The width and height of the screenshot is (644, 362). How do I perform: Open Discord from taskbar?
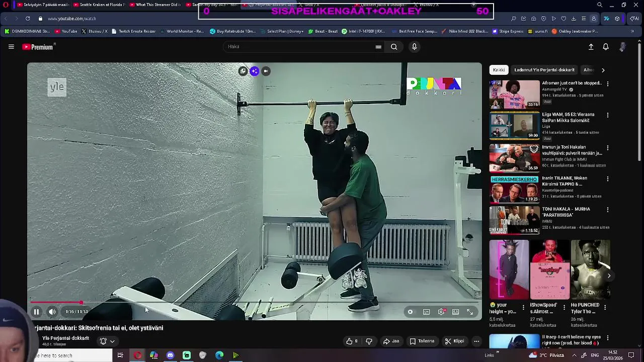click(170, 355)
